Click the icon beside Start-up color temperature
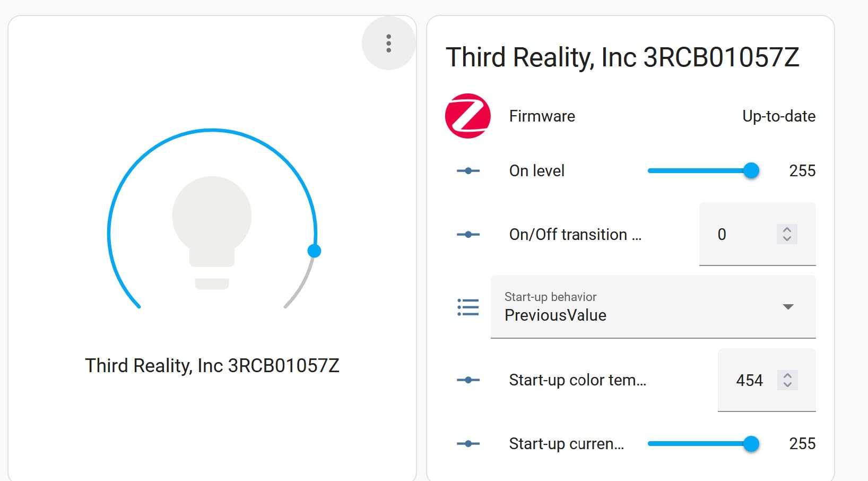Viewport: 868px width, 481px height. [468, 380]
